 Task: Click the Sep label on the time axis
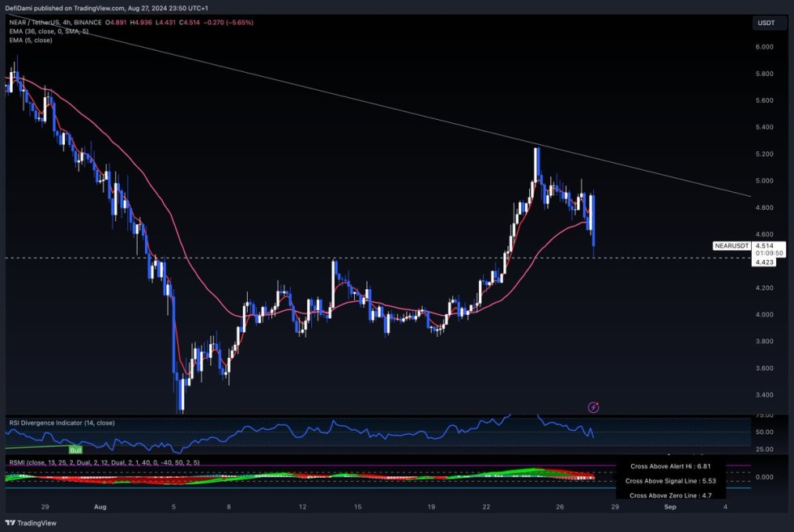[x=669, y=506]
